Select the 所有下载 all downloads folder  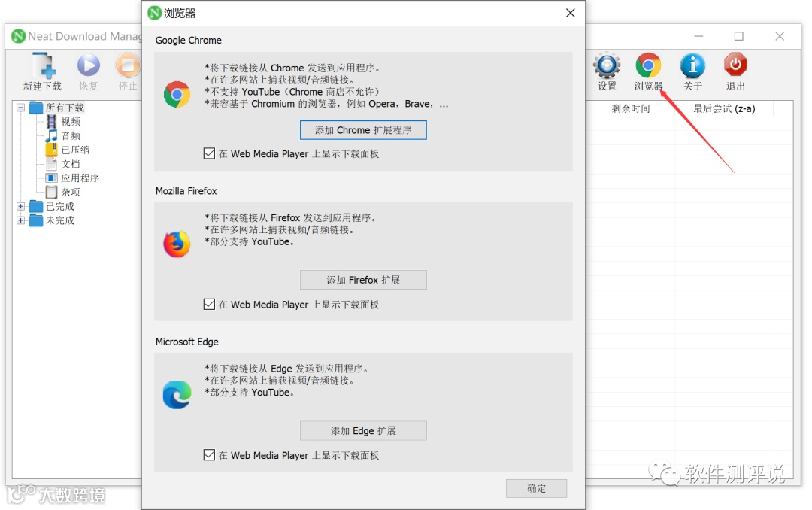tap(64, 108)
